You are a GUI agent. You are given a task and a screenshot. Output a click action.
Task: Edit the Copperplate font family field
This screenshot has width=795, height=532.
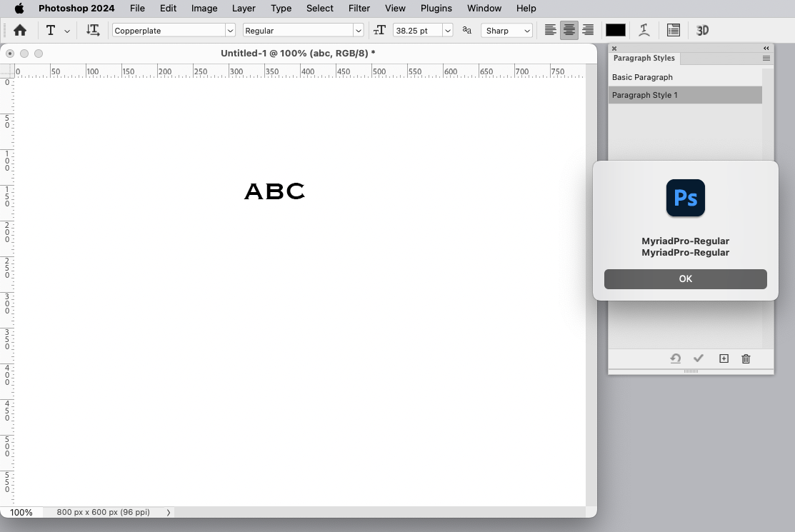click(x=169, y=31)
